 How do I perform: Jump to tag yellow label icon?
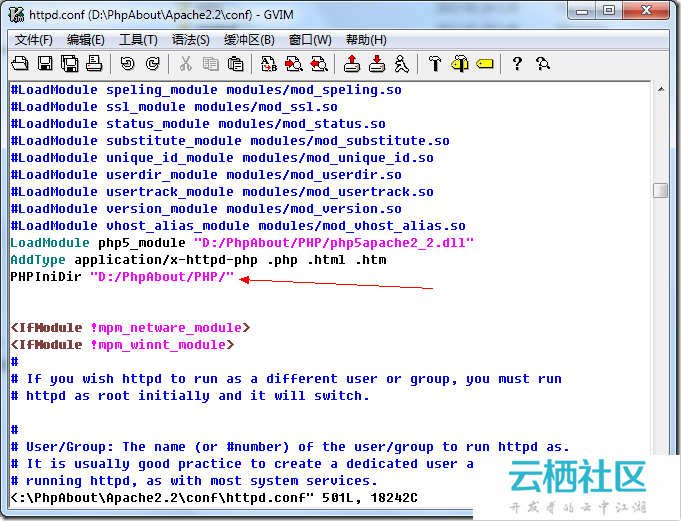[x=485, y=64]
